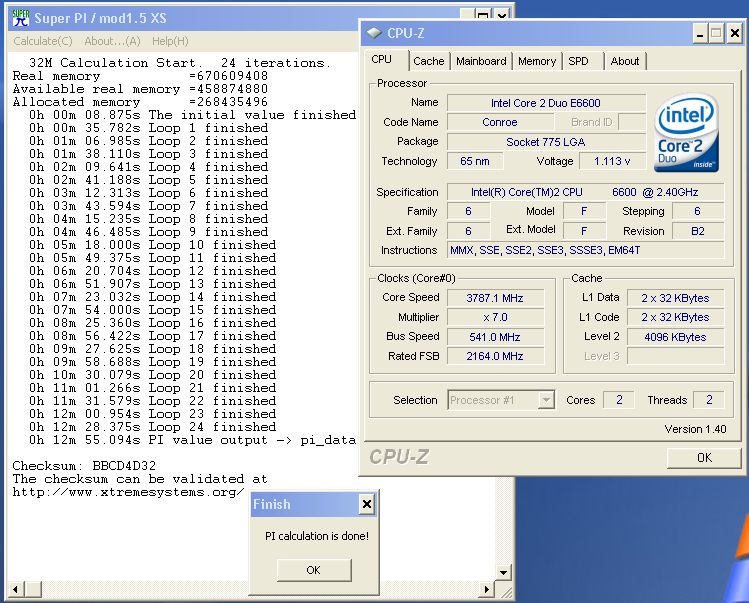
Task: Click the empty Level 3 cache field
Action: [x=675, y=356]
